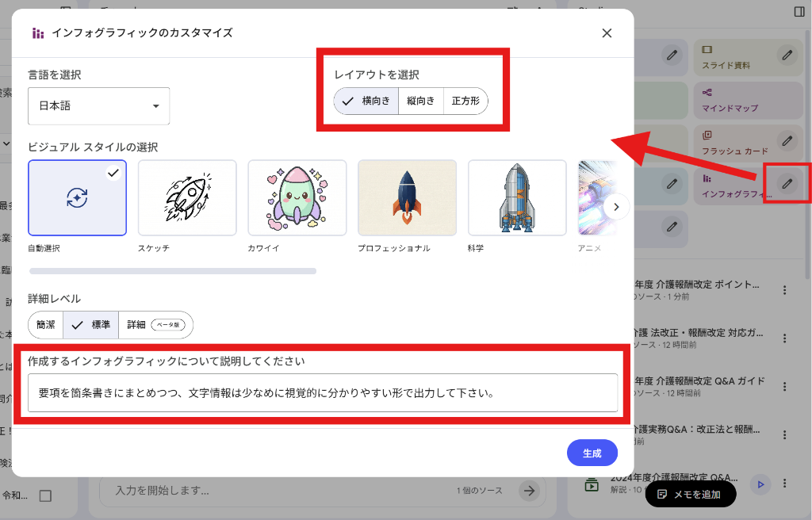Screen dimensions: 812x520
Task: Edit the フラッシュ カード tile pencil icon
Action: 787,140
